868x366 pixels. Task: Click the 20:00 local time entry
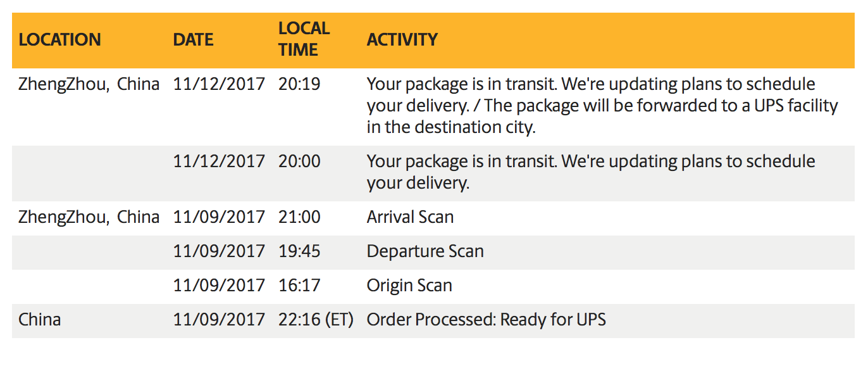(299, 161)
